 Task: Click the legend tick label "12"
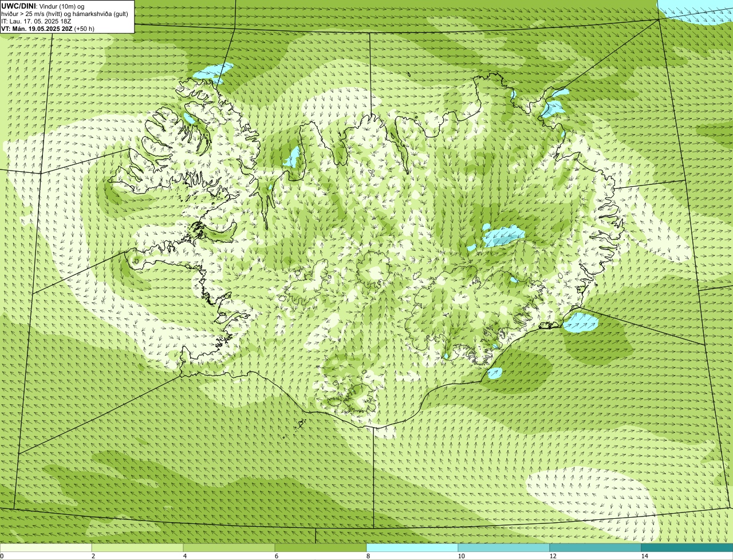point(553,556)
